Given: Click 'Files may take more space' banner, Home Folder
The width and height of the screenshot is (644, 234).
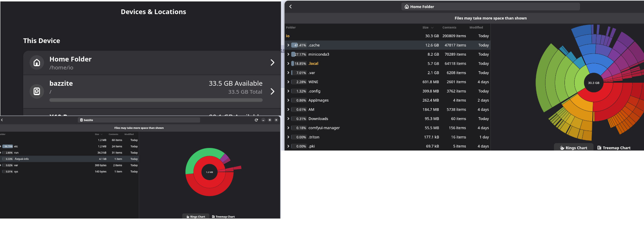Looking at the screenshot, I should (490, 18).
